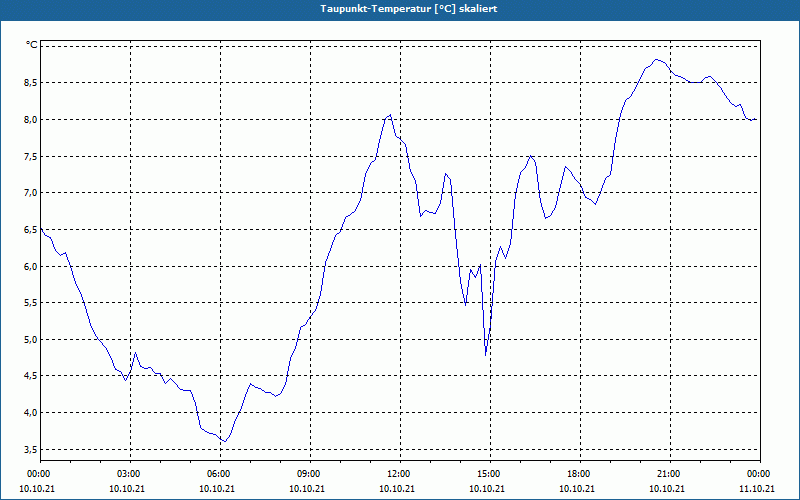Image resolution: width=800 pixels, height=500 pixels.
Task: Select the 7,0 y-axis label
Action: 31,192
